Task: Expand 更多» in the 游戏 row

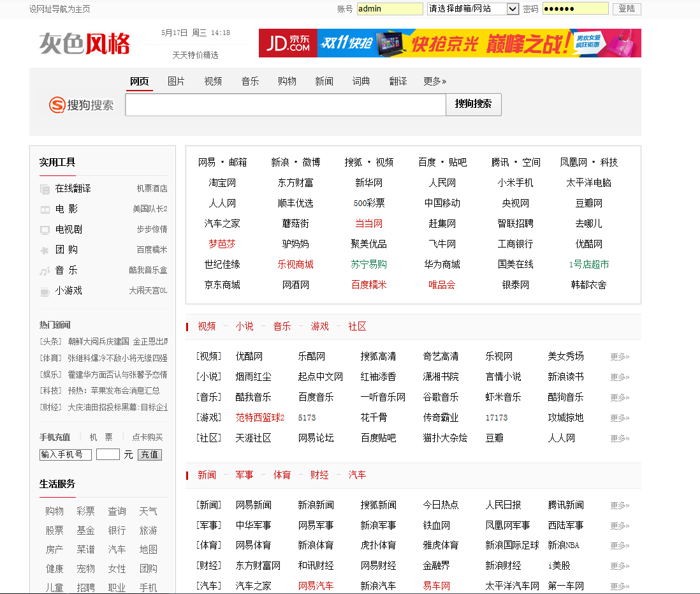Action: [620, 417]
